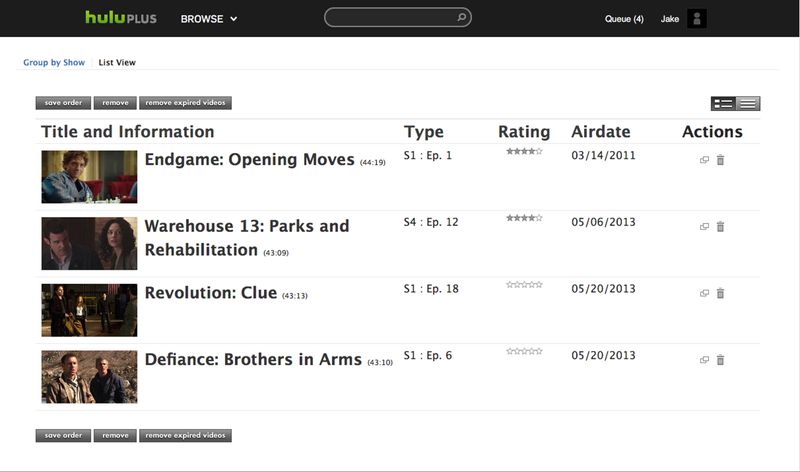The image size is (800, 472).
Task: Click the airdate 03/14/2011
Action: [604, 155]
